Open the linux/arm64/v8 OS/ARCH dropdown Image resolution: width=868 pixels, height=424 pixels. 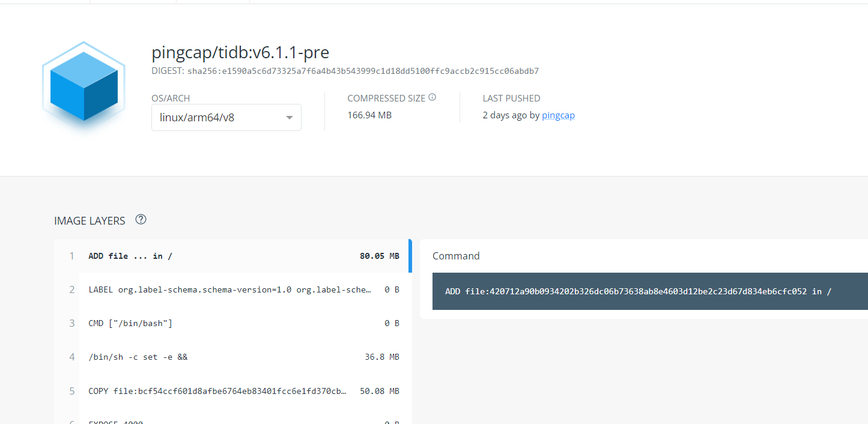226,118
